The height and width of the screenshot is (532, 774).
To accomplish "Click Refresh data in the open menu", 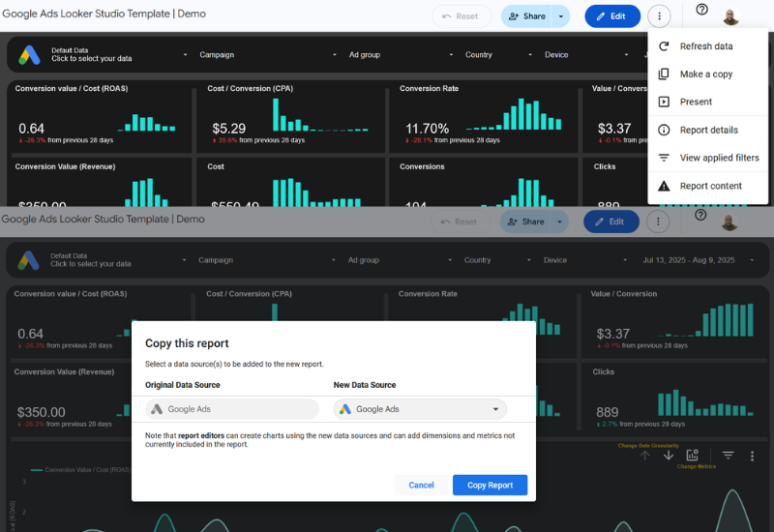I will (707, 46).
